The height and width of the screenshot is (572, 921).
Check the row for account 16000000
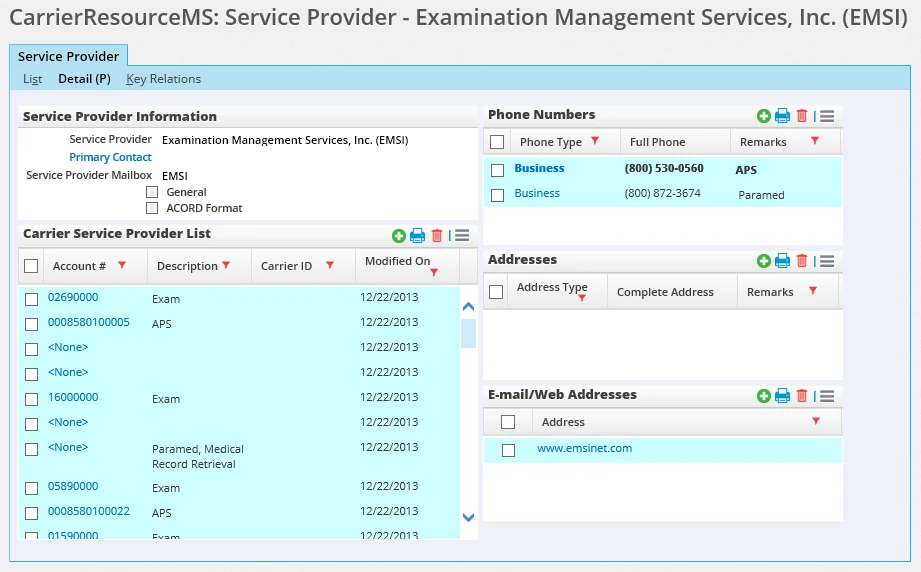pos(32,399)
